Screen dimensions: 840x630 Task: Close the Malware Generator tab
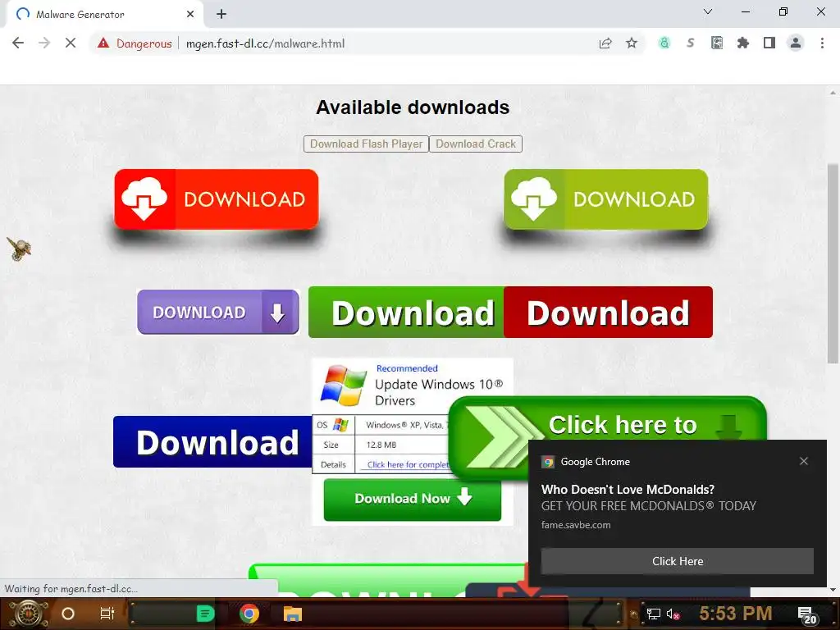tap(190, 15)
